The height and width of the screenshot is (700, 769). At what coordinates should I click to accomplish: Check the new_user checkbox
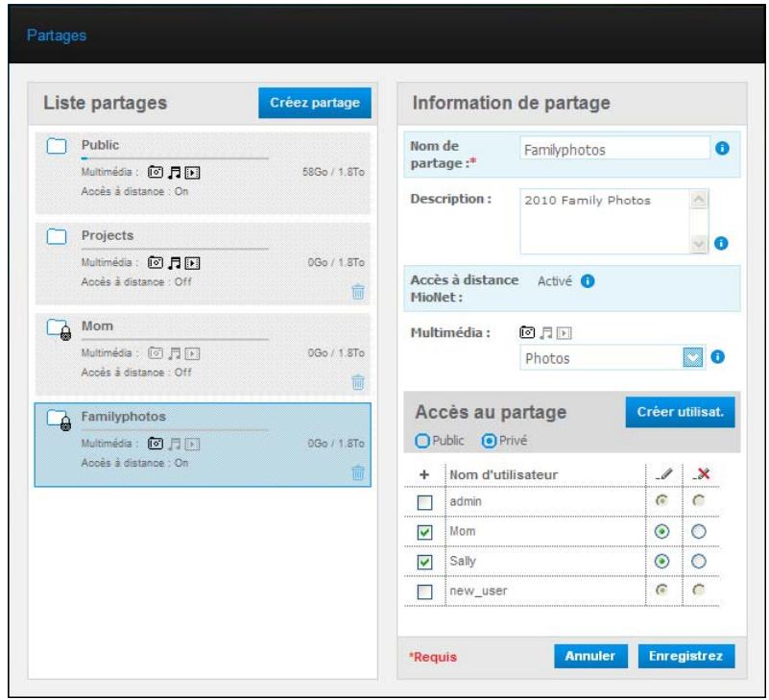pos(424,591)
